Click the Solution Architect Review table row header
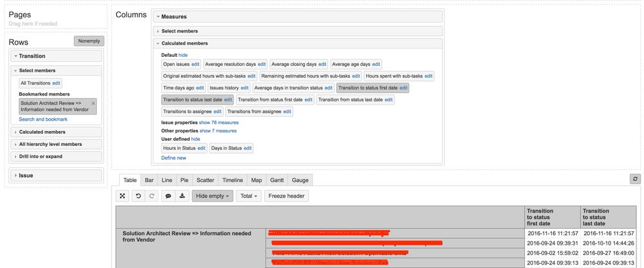The width and height of the screenshot is (644, 268). [191, 248]
